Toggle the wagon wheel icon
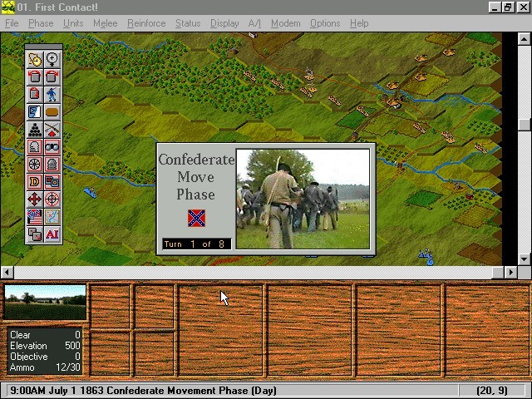This screenshot has height=399, width=532. pos(35,165)
